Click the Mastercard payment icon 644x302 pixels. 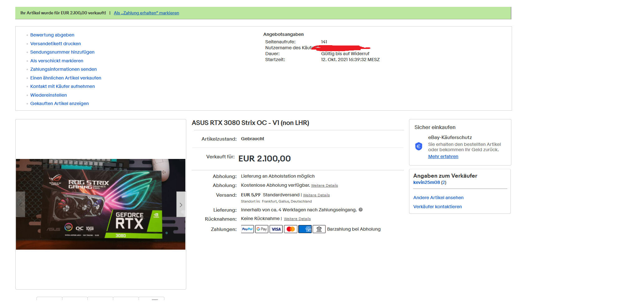290,229
